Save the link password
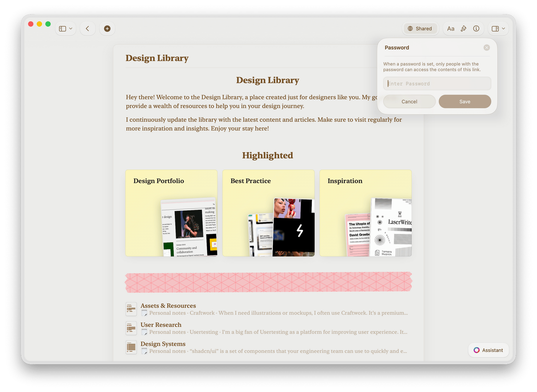Screen dimensions: 537x392 click(x=465, y=102)
